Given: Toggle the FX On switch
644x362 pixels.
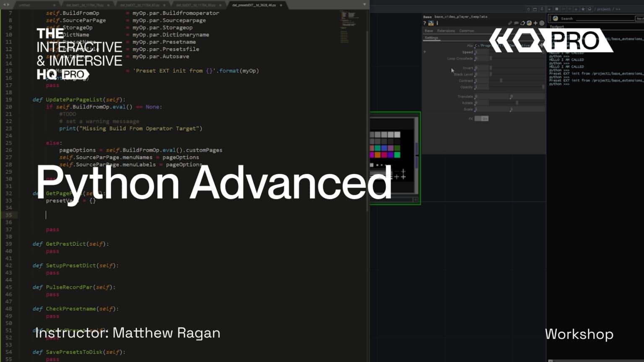Looking at the screenshot, I should point(482,119).
